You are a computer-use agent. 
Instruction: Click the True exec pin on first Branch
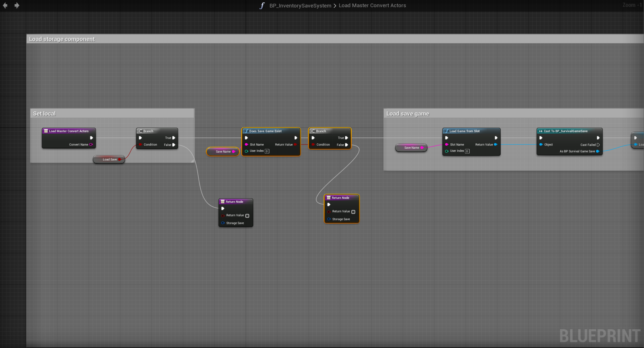click(174, 138)
